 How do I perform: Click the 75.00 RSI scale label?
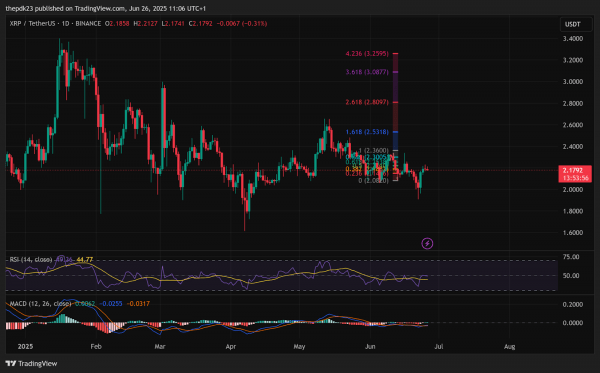click(571, 257)
